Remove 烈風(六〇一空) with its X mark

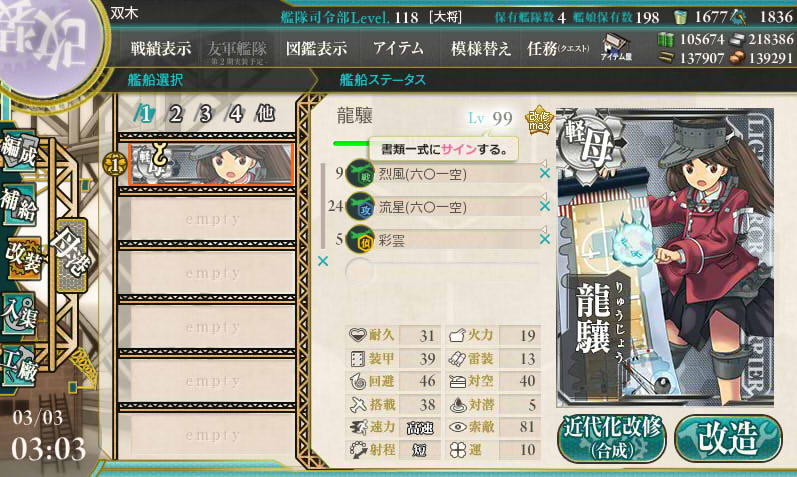tap(545, 174)
